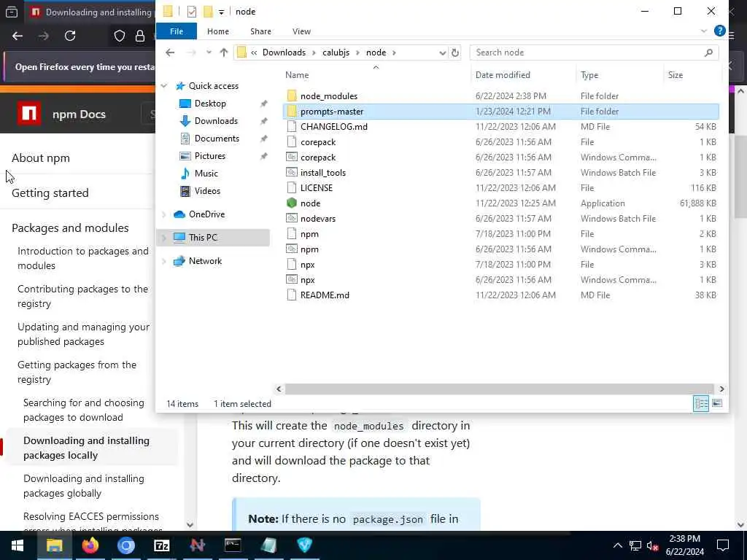
Task: Click the Explorer back arrow
Action: coord(170,52)
